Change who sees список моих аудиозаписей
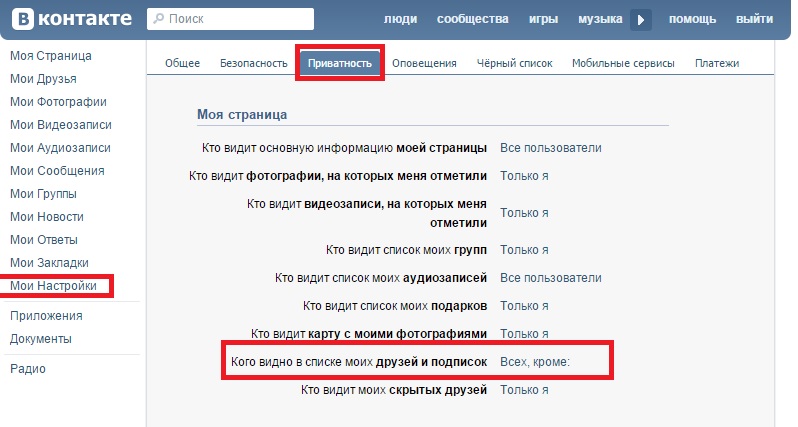The image size is (798, 427). click(x=551, y=278)
